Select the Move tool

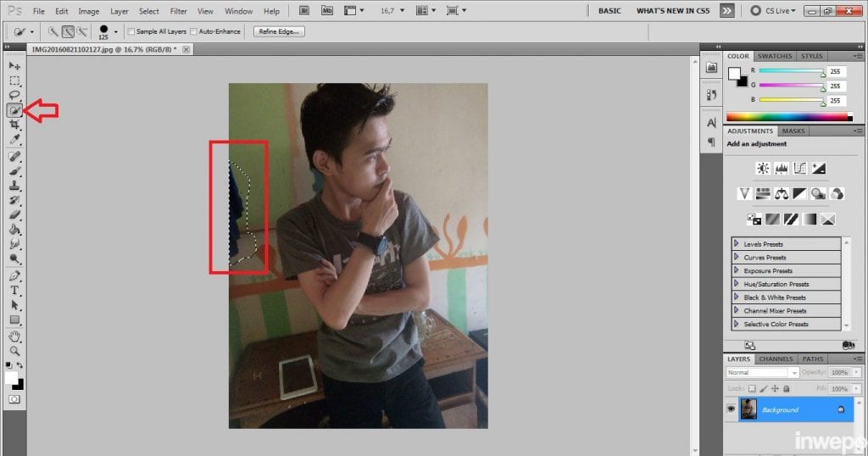[x=14, y=66]
